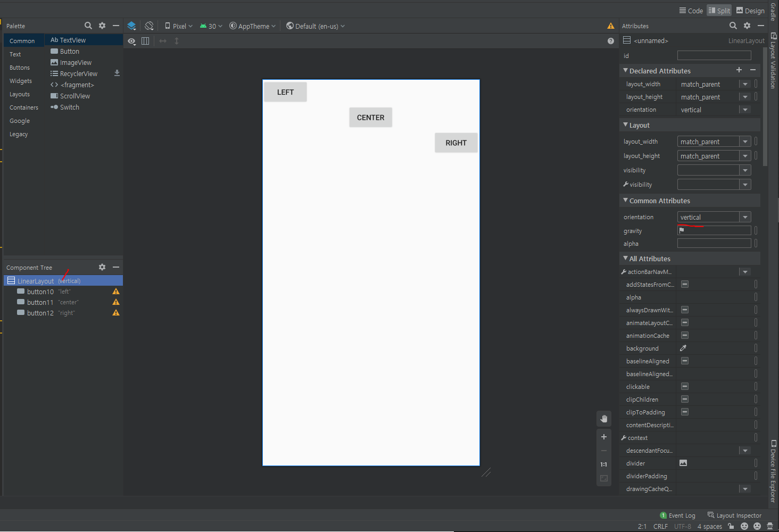Screen dimensions: 779x532
Task: Click warning icon next to button12
Action: pos(116,313)
